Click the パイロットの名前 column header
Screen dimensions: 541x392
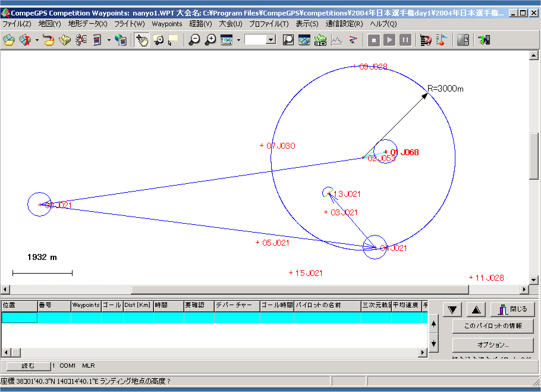(328, 306)
